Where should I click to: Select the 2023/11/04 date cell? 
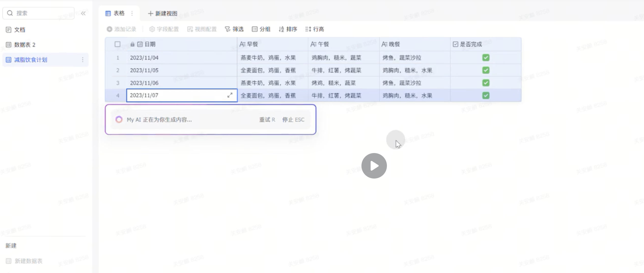(182, 58)
